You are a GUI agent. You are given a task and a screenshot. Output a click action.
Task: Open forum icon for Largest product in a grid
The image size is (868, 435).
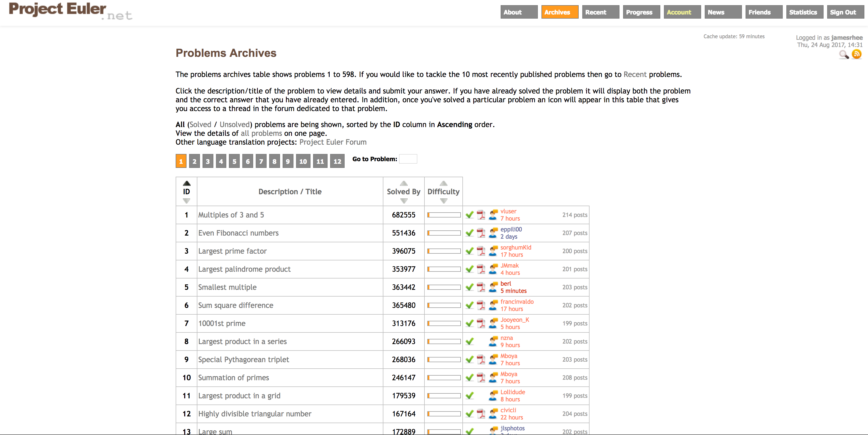point(493,395)
